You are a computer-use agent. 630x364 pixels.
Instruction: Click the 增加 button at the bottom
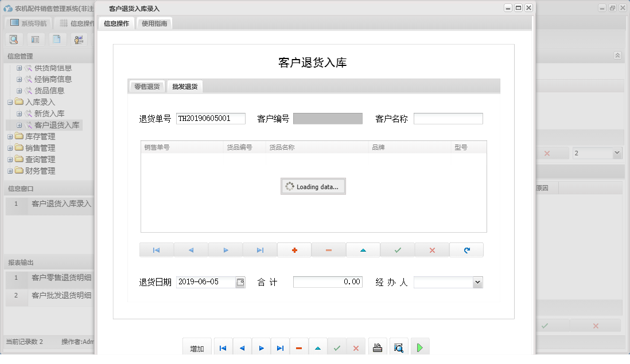pyautogui.click(x=197, y=346)
